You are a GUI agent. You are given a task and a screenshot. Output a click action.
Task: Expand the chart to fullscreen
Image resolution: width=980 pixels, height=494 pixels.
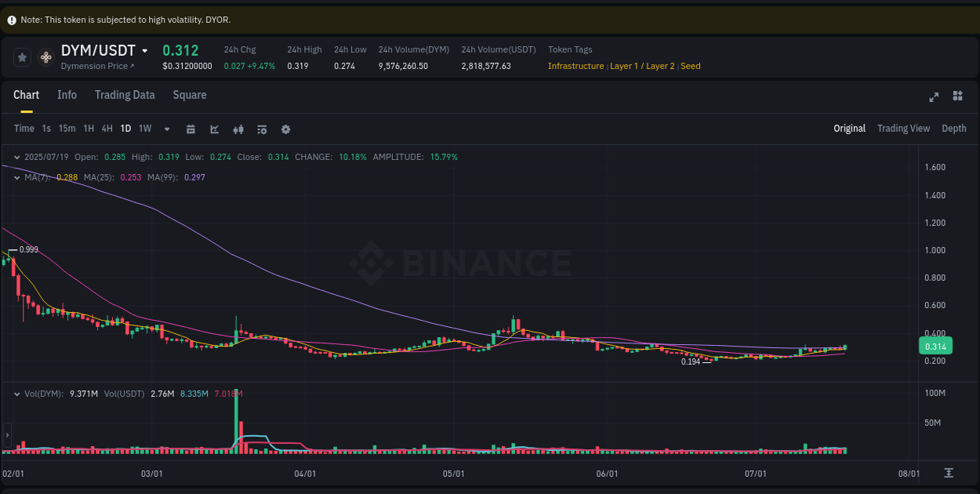click(933, 96)
